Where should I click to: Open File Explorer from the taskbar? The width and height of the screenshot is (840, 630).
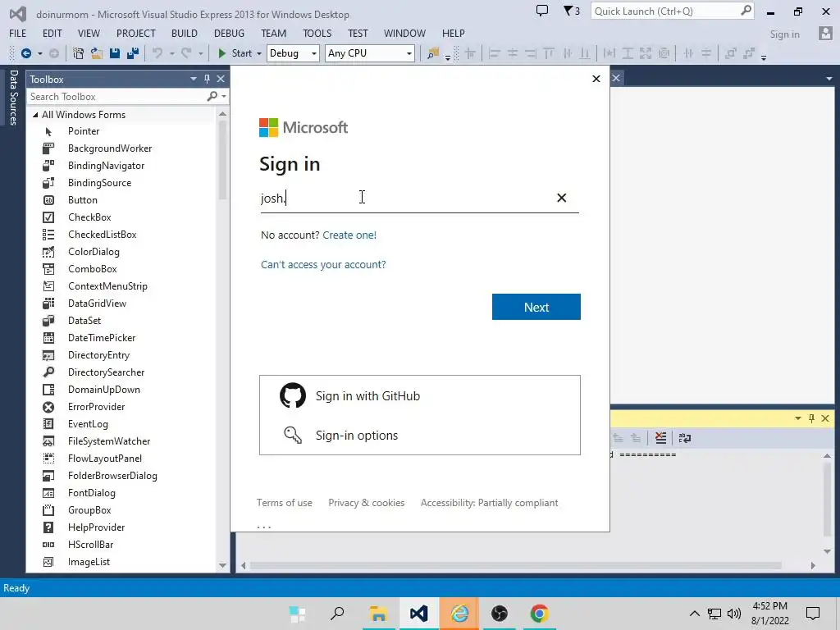[379, 614]
